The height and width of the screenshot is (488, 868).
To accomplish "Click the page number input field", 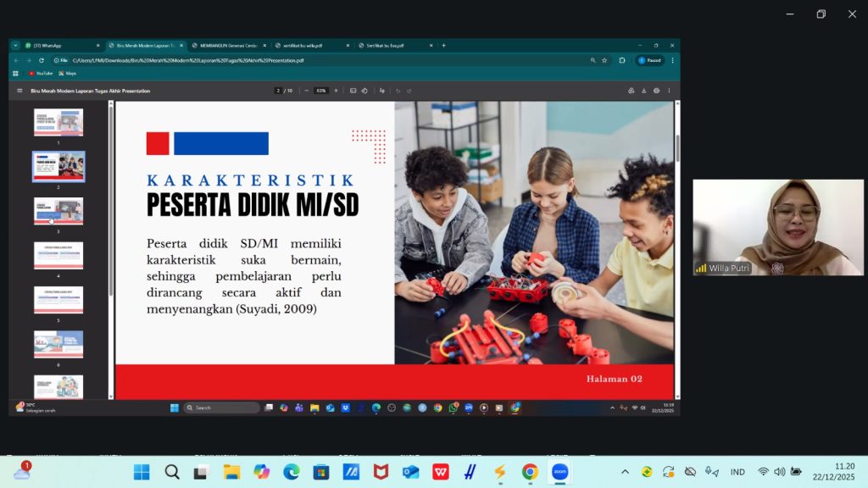I will pos(277,91).
